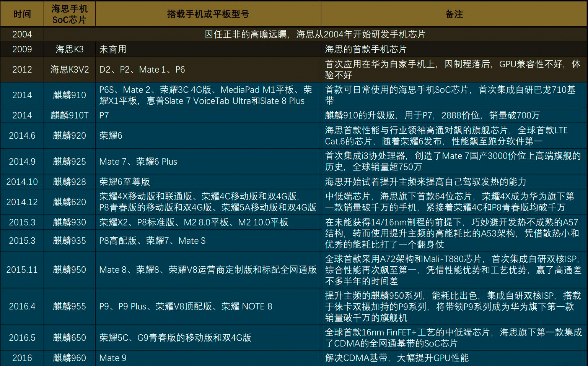Click the '麒麟955' chip cell

pyautogui.click(x=69, y=306)
